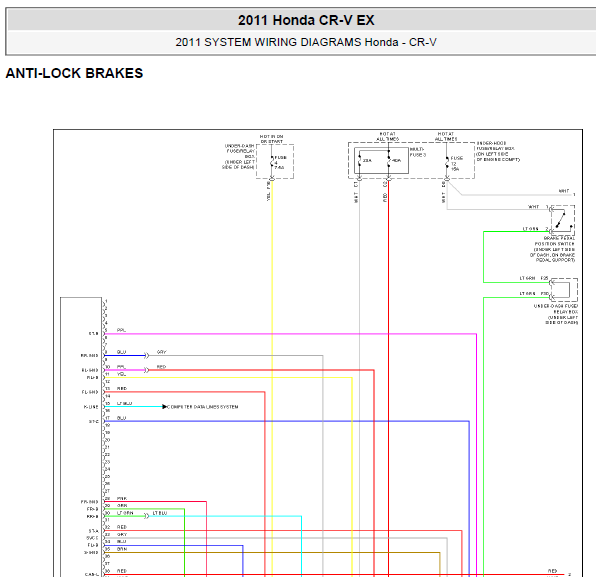Viewport: 596px width, 577px height.
Task: Click the "LT GRN" label on pin 30
Action: (125, 513)
